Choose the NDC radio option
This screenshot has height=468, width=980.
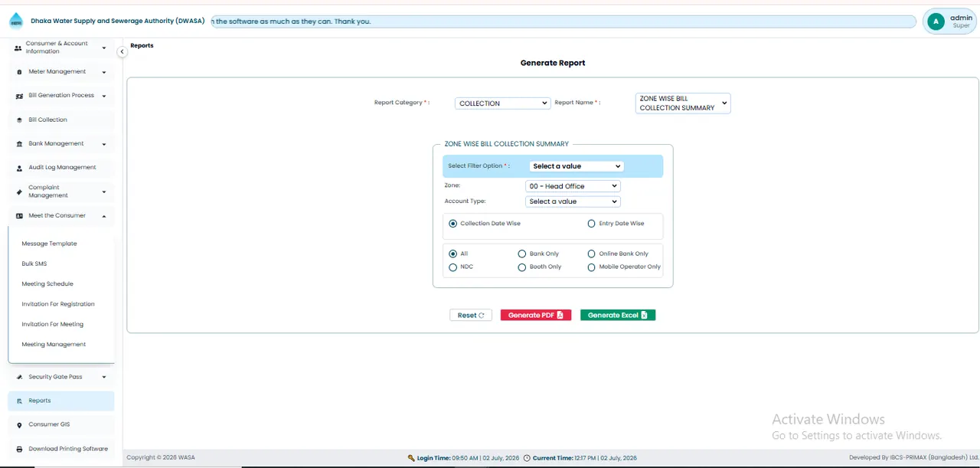coord(453,267)
